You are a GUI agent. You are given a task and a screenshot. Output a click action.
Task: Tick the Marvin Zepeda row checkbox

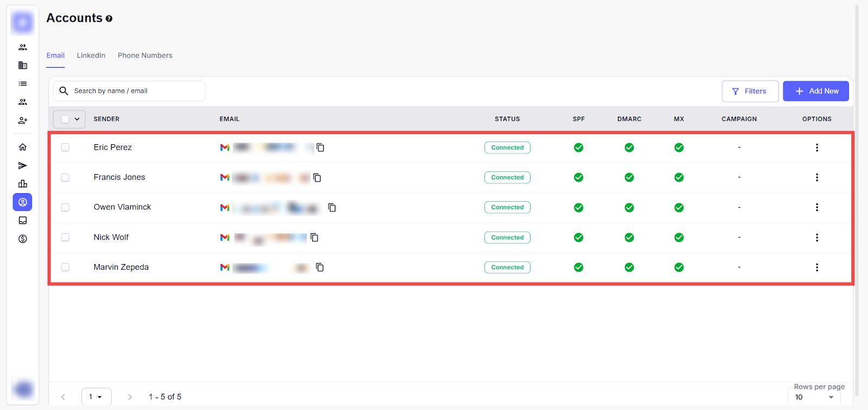(65, 267)
